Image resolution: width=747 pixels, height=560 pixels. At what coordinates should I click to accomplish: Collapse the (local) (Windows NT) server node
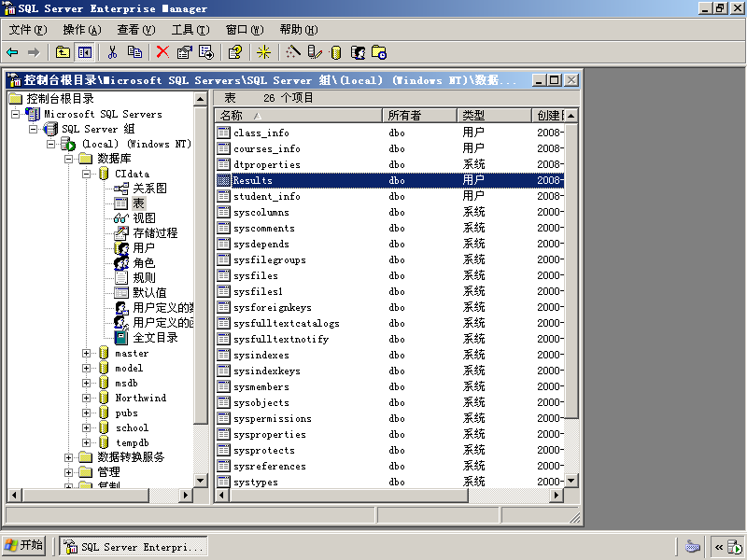click(51, 144)
